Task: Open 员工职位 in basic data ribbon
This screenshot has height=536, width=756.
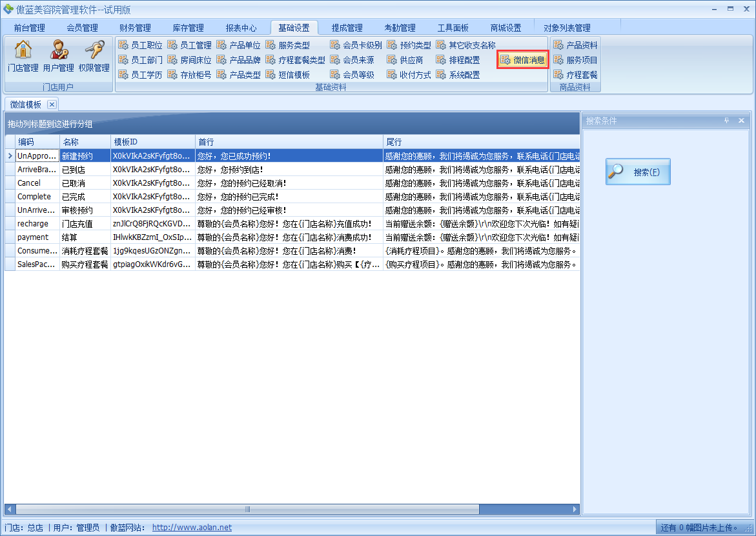Action: (140, 45)
